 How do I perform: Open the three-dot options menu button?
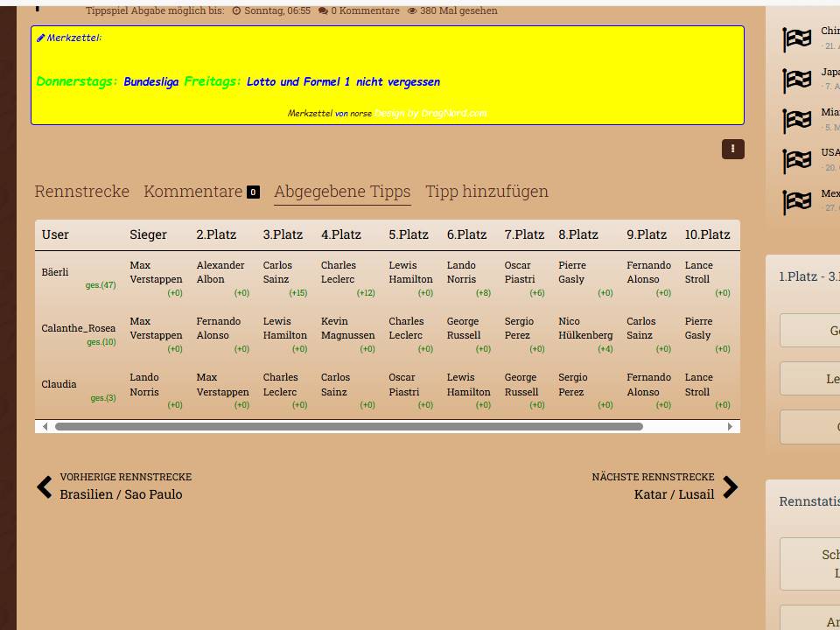pyautogui.click(x=732, y=150)
